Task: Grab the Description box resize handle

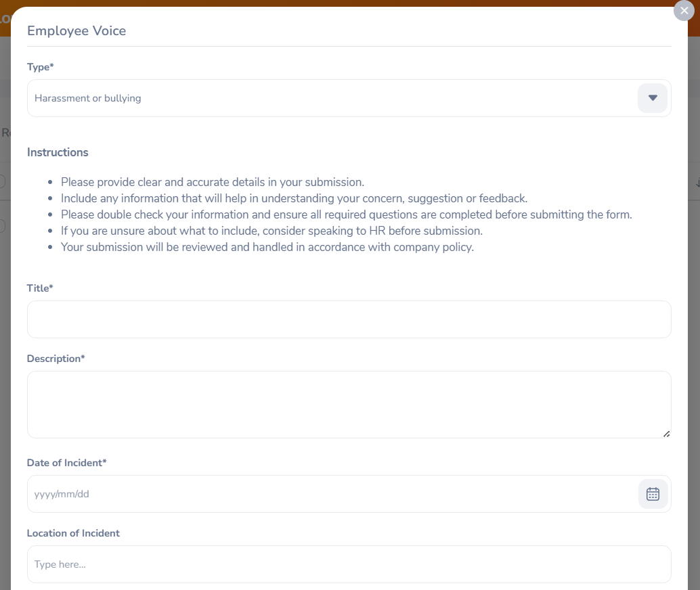Action: (x=666, y=434)
